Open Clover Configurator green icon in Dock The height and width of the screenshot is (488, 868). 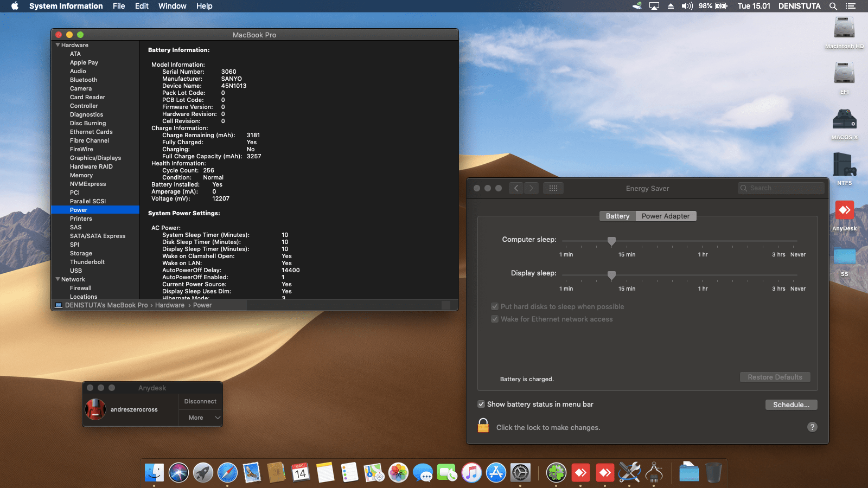556,473
